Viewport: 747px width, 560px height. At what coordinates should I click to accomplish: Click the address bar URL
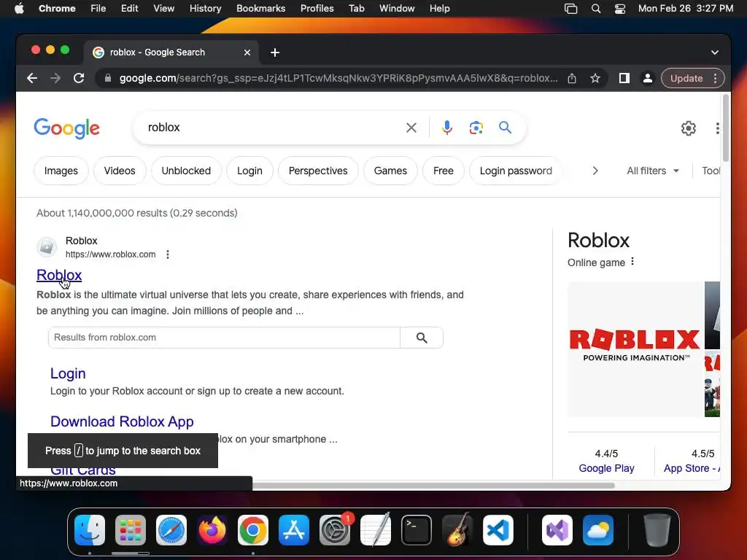pos(338,78)
